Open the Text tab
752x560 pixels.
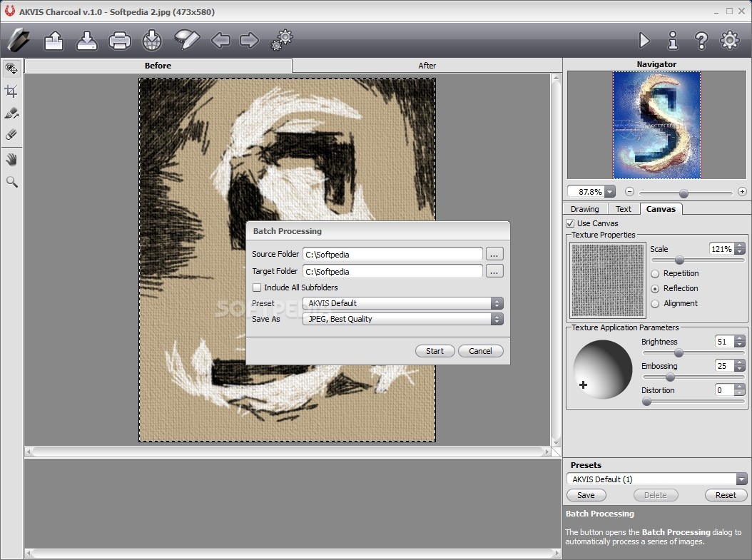(x=624, y=209)
